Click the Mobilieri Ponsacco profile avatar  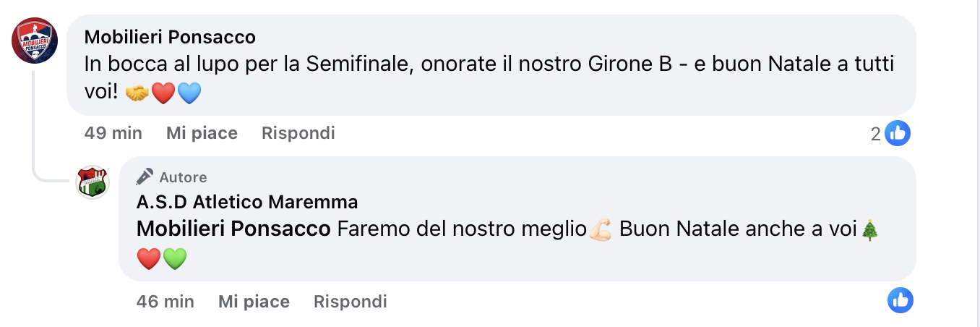click(35, 41)
